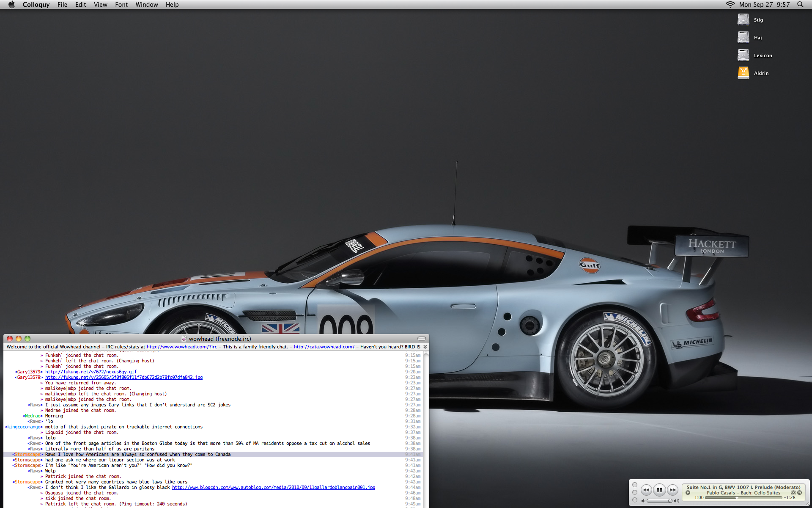Open the Apple menu
Screen dimensions: 812x508
point(11,4)
